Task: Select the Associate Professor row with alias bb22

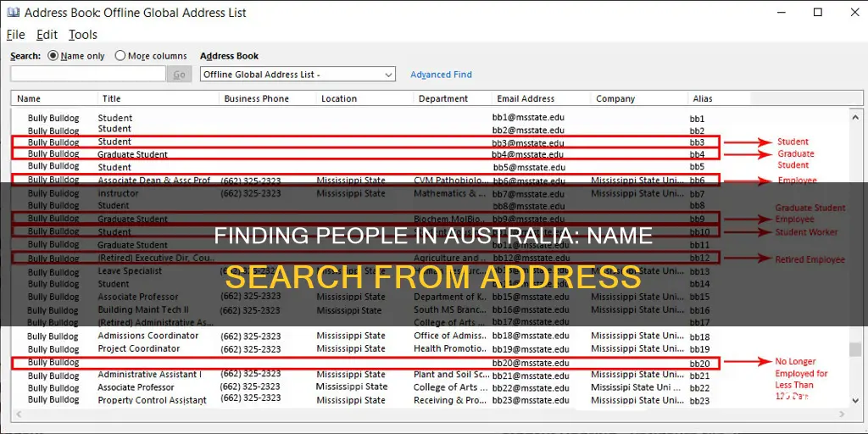Action: tap(366, 387)
